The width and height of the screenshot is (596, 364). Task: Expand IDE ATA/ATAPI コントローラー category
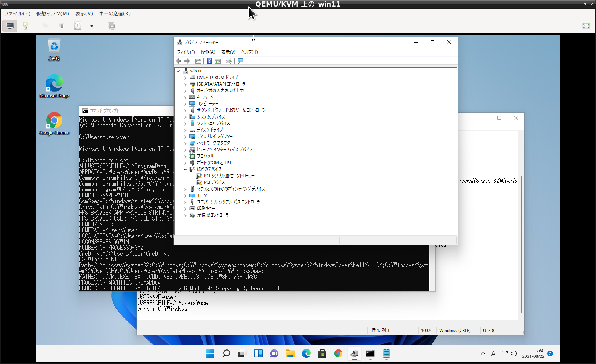185,84
